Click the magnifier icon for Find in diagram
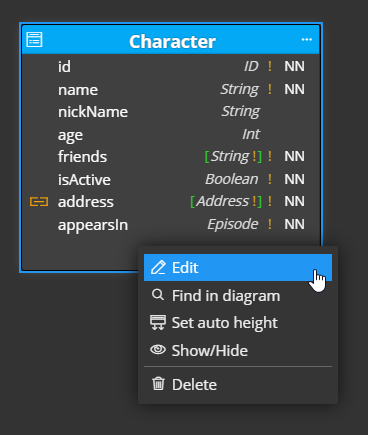This screenshot has height=435, width=368. point(158,295)
